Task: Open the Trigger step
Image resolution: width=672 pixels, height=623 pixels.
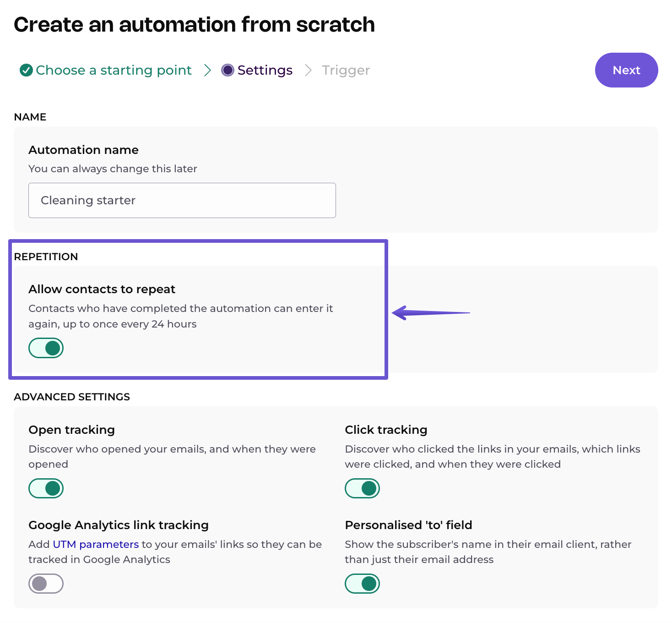Action: pos(346,70)
